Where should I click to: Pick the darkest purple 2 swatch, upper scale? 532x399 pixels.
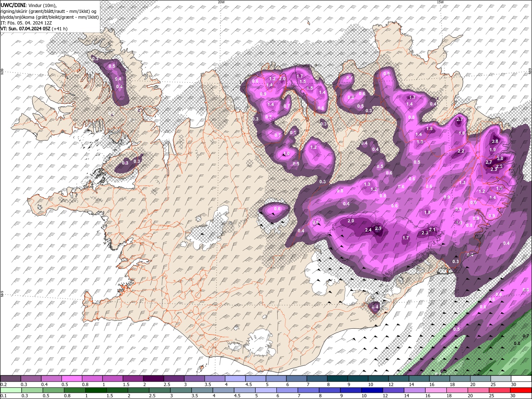(153, 379)
